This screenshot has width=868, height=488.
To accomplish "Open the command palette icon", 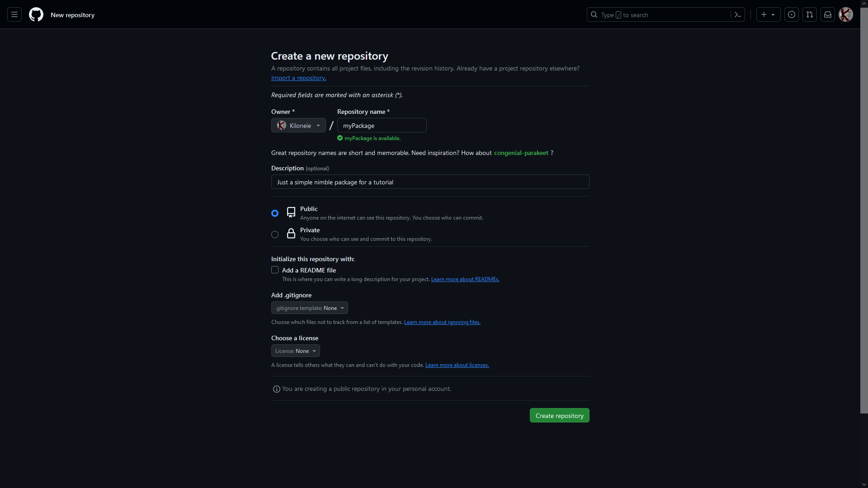I will tap(738, 14).
